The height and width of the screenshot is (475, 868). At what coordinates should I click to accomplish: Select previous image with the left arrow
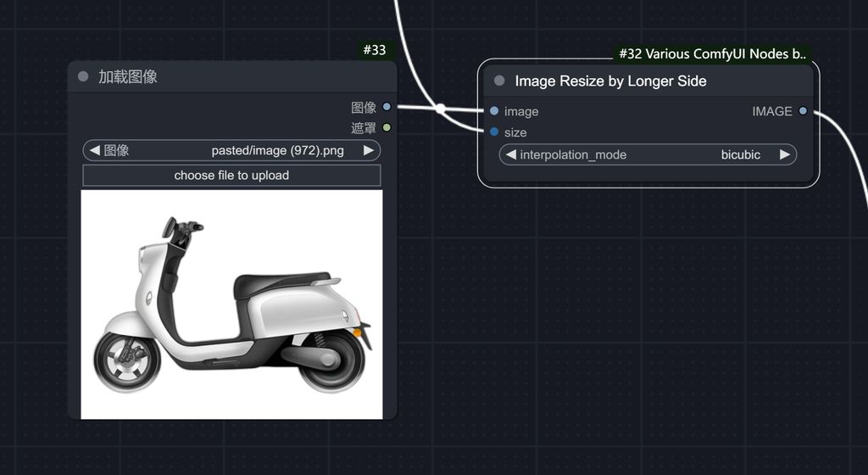point(94,151)
